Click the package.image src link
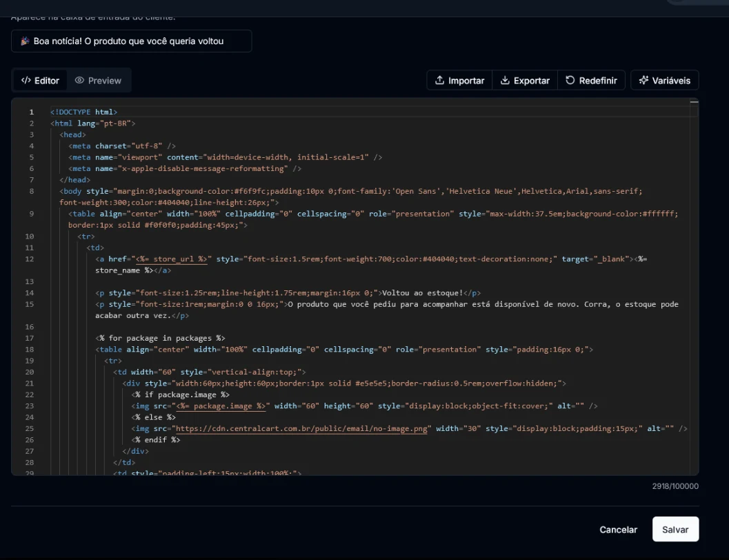Image resolution: width=729 pixels, height=560 pixels. [221, 406]
